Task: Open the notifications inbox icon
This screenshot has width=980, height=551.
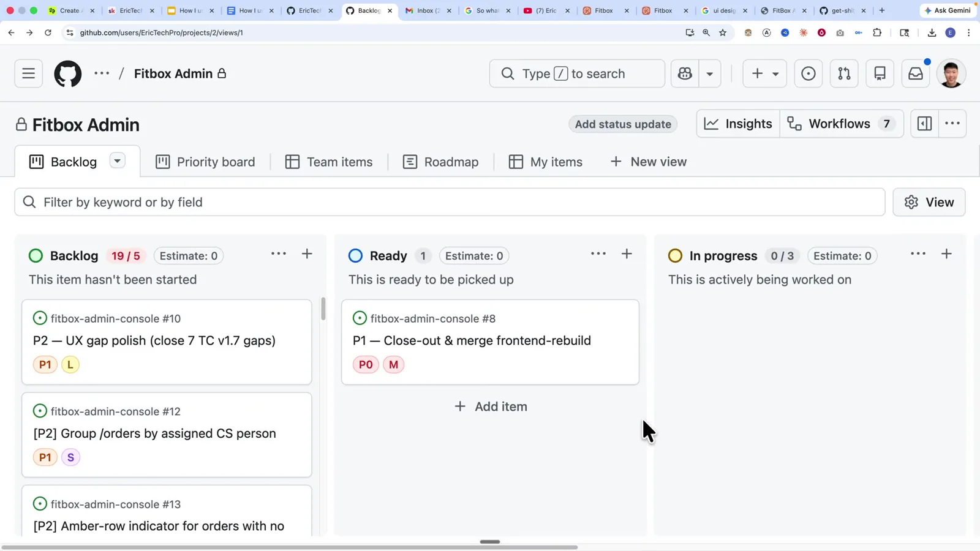Action: click(x=916, y=73)
